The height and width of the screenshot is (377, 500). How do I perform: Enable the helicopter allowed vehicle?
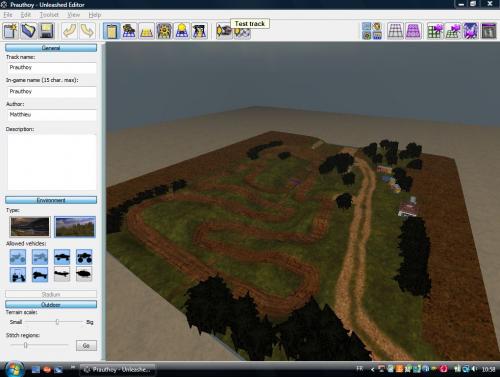84,274
